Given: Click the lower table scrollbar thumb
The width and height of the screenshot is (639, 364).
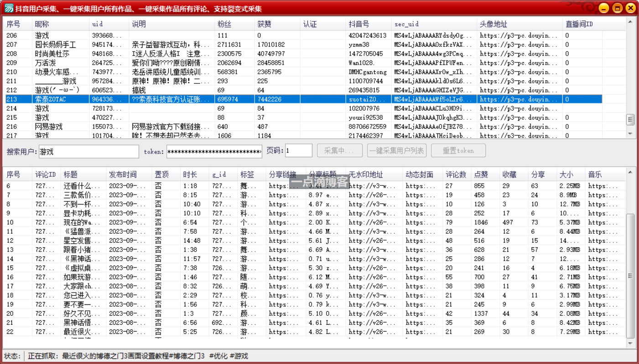Looking at the screenshot, I should 630,276.
